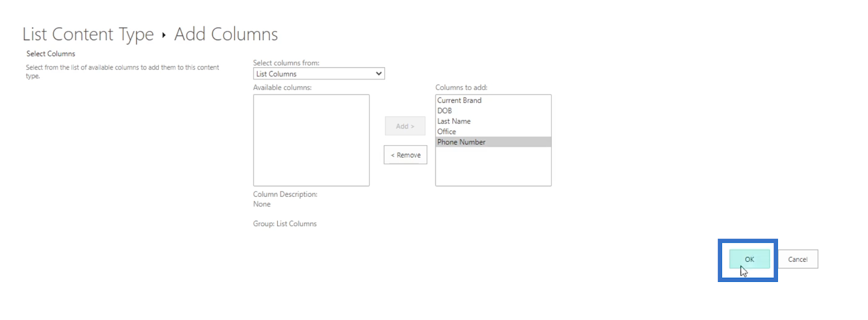Click the < Remove button
868x320 pixels.
(405, 155)
